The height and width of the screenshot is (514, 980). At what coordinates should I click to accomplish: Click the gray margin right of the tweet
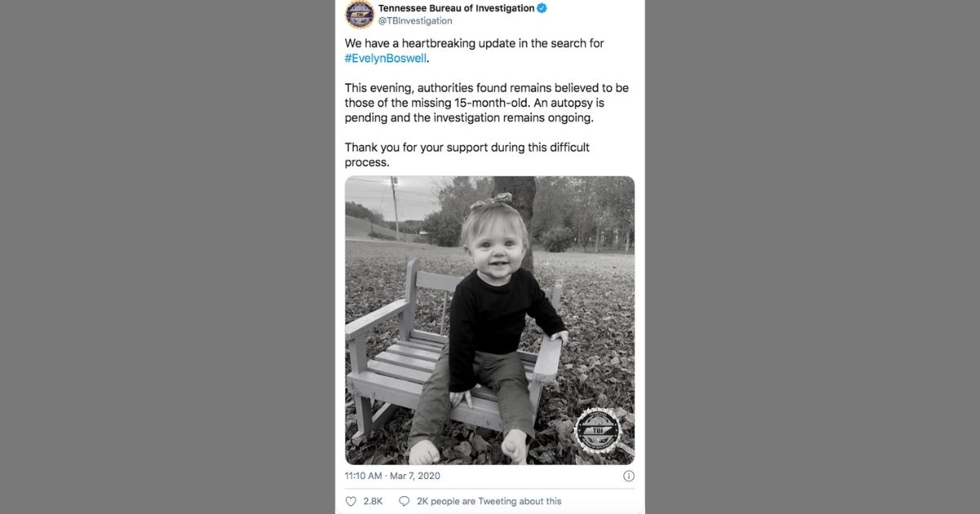(817, 257)
